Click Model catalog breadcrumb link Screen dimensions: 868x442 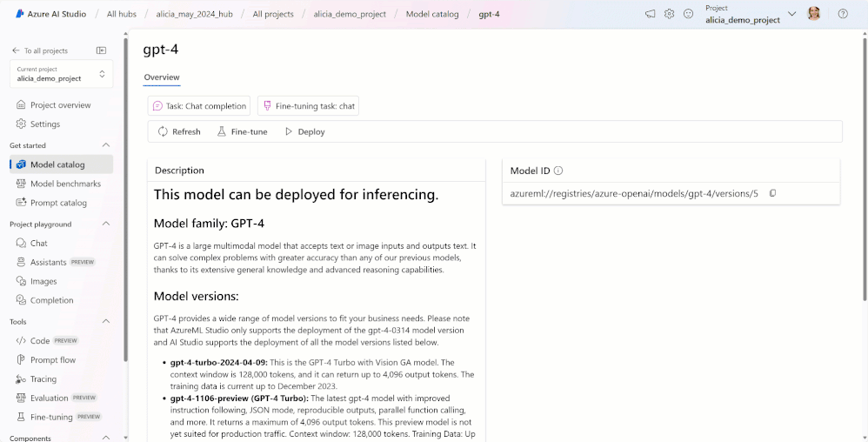(432, 14)
